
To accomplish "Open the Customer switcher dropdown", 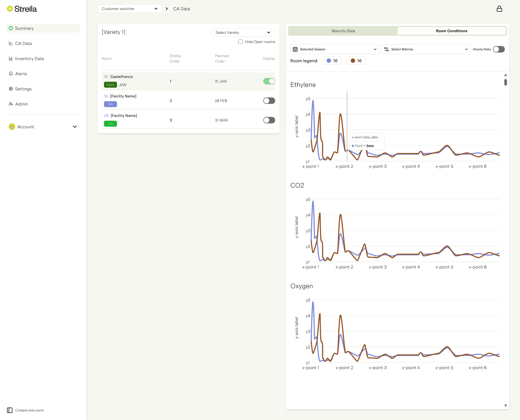I will 130,9.
